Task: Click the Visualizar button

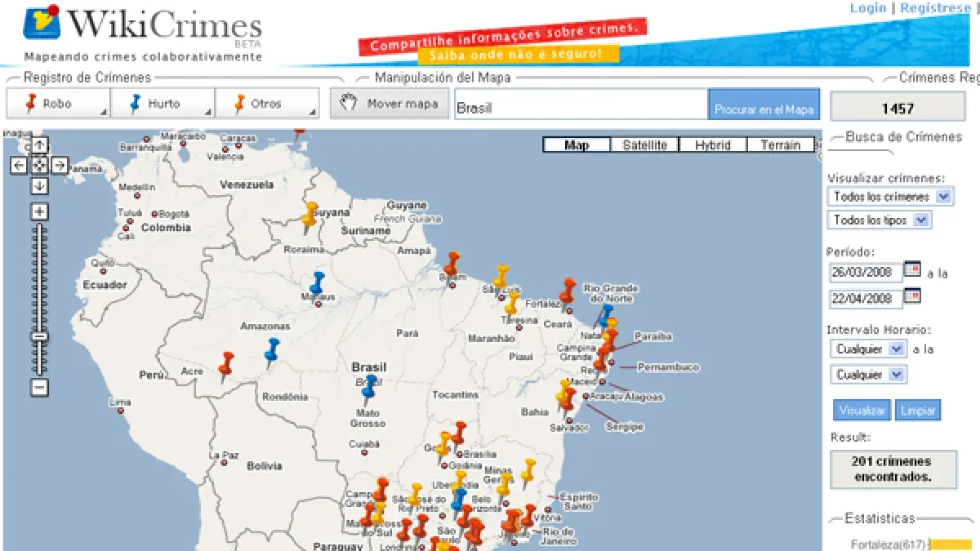Action: pyautogui.click(x=862, y=410)
